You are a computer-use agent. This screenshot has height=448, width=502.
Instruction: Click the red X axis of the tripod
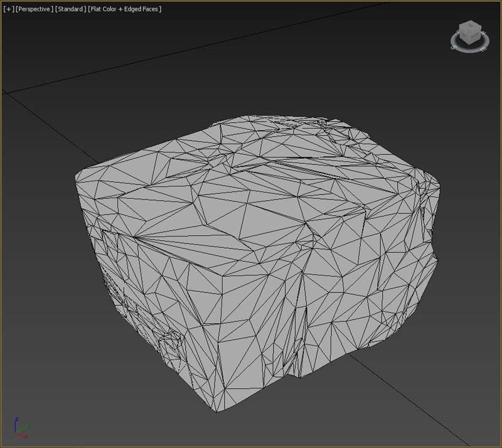(25, 434)
